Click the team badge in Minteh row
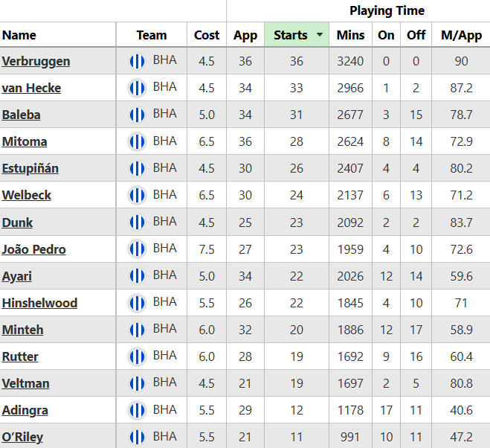Image resolution: width=490 pixels, height=448 pixels. point(137,330)
